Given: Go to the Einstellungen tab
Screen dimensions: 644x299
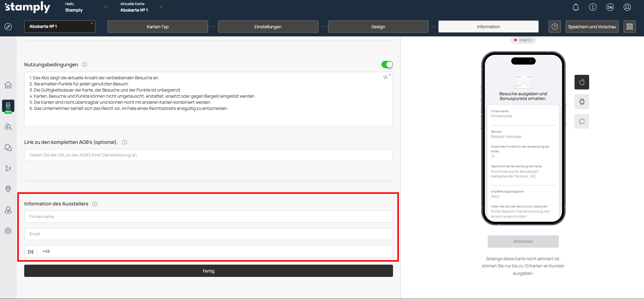Looking at the screenshot, I should pyautogui.click(x=268, y=27).
